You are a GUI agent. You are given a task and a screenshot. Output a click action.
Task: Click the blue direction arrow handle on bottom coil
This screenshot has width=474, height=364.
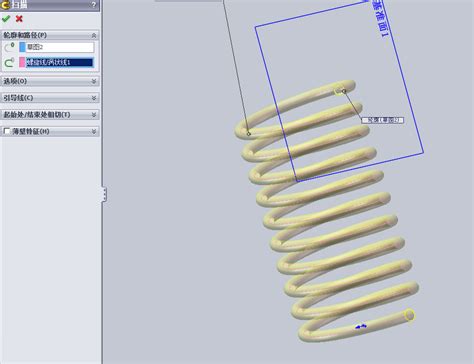[x=361, y=326]
